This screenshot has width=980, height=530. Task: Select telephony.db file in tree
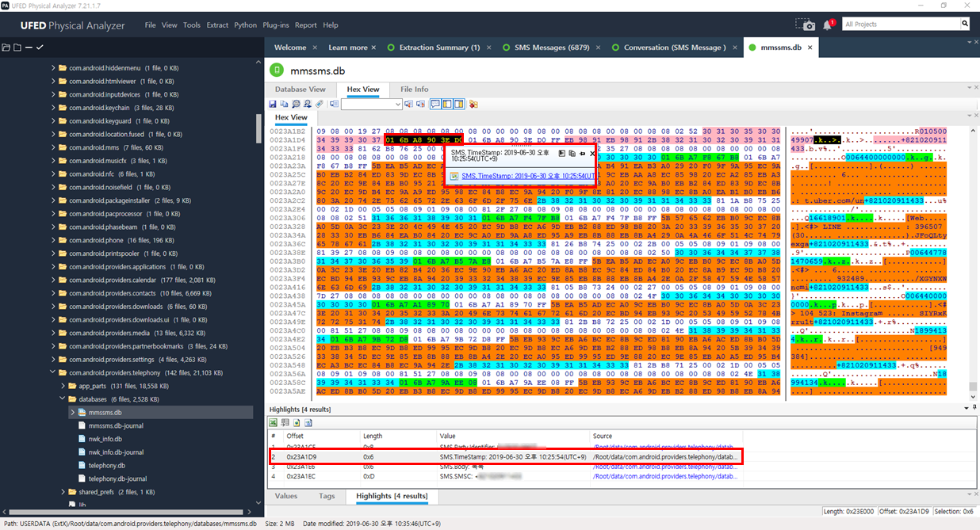[107, 466]
